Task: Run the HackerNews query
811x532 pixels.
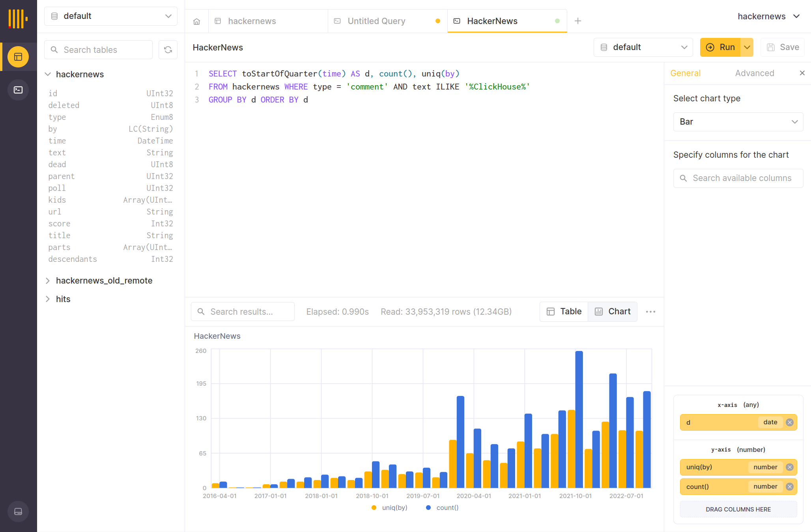Action: click(720, 47)
